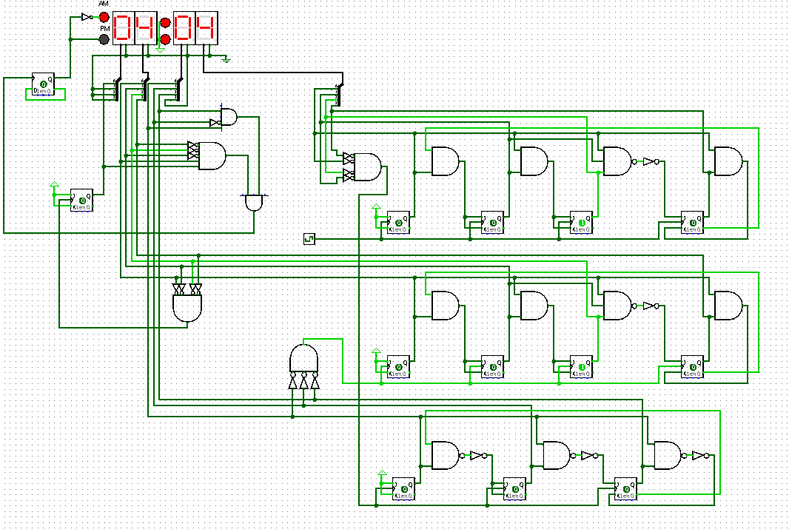Image resolution: width=789 pixels, height=532 pixels.
Task: Click the first NAND gate in the bottom counter row
Action: click(x=444, y=455)
